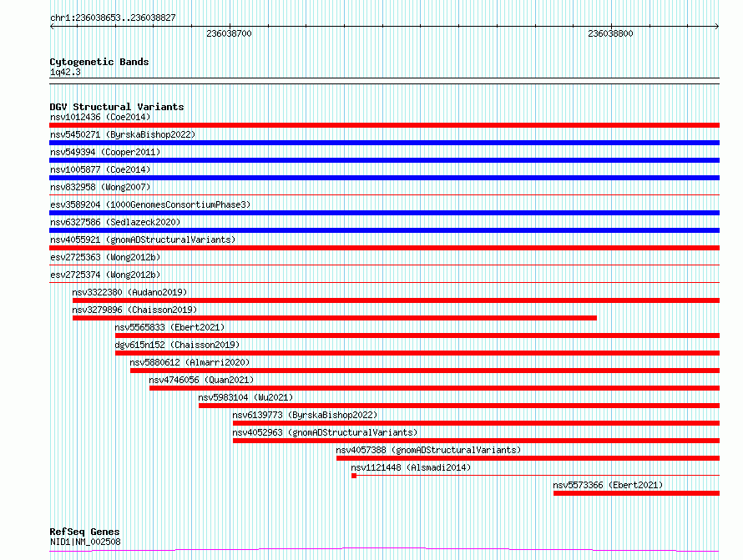The width and height of the screenshot is (743, 560).
Task: Click nsv3322380 (Audano2019) variant label
Action: tap(129, 292)
